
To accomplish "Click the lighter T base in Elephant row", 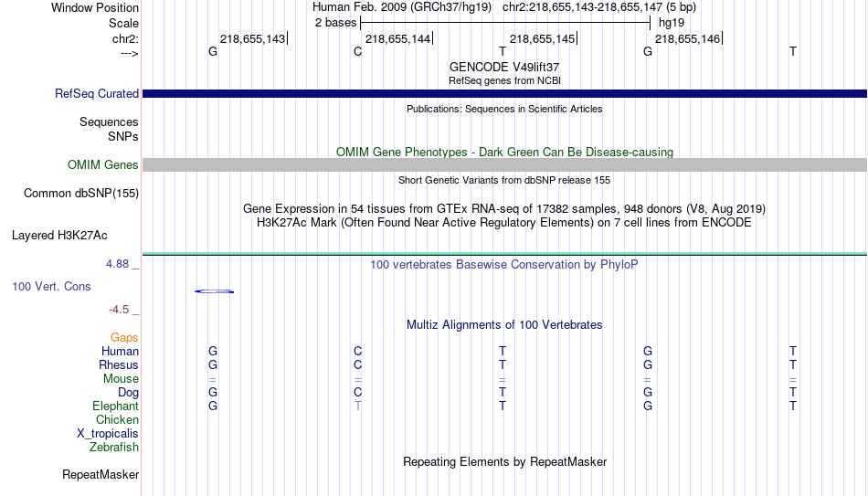I will point(357,406).
